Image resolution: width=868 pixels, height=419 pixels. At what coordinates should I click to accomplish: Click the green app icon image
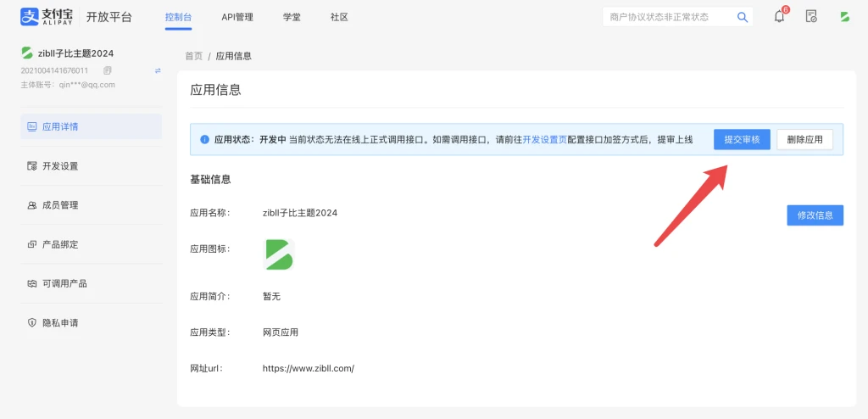pyautogui.click(x=279, y=254)
